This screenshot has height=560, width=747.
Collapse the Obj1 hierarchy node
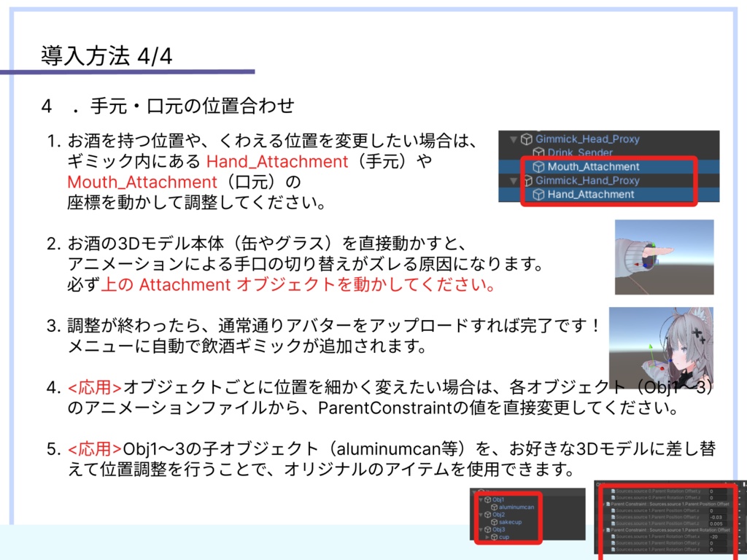pos(481,499)
